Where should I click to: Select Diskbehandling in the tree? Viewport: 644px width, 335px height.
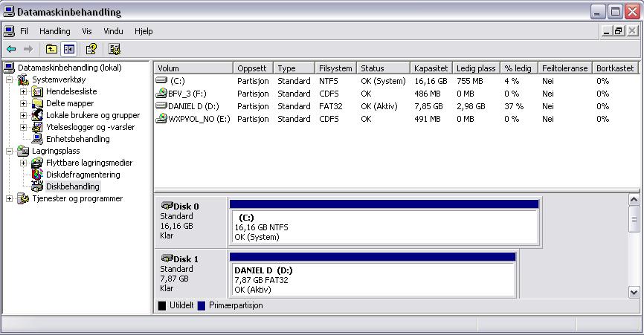73,186
